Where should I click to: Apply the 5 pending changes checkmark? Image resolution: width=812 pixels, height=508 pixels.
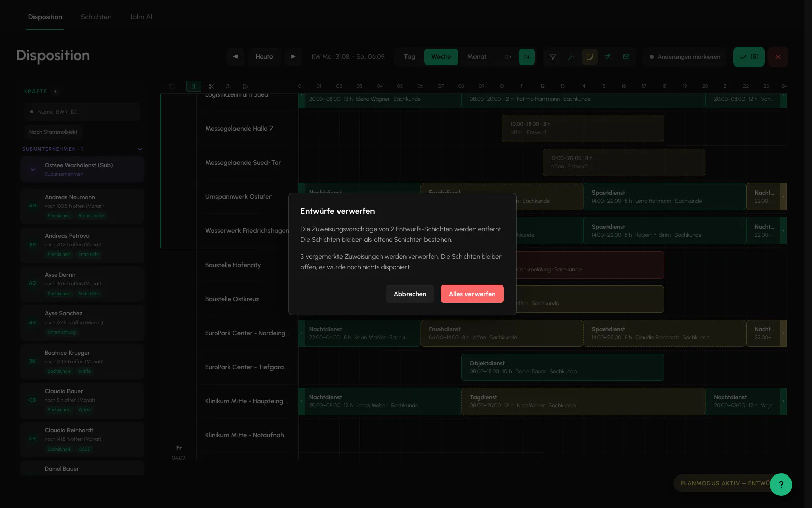point(749,57)
